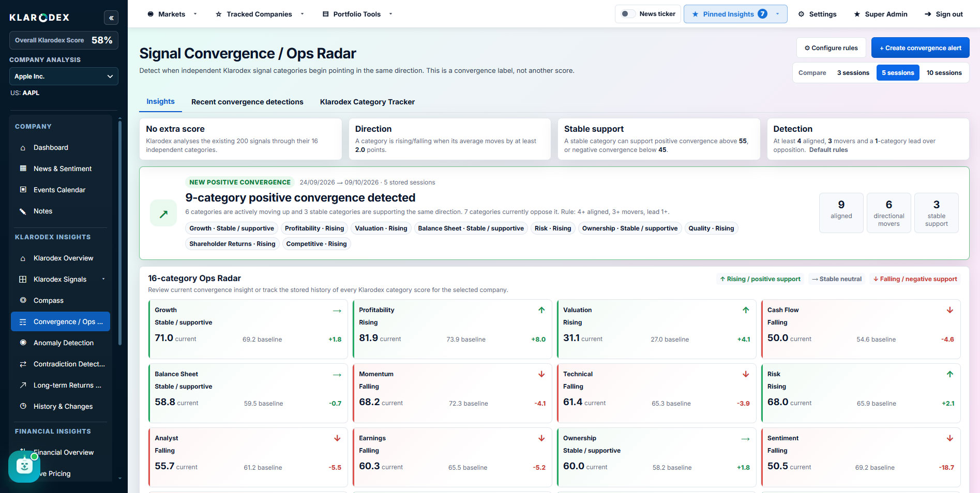Open the Sentiment category card
Viewport: 980px width, 493px height.
861,457
